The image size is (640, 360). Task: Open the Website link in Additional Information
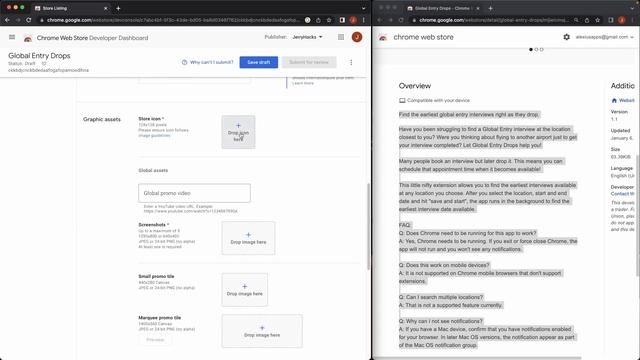(x=627, y=100)
